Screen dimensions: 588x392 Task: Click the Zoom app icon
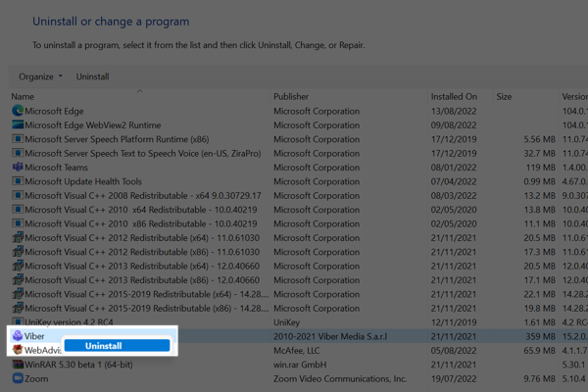pyautogui.click(x=18, y=378)
